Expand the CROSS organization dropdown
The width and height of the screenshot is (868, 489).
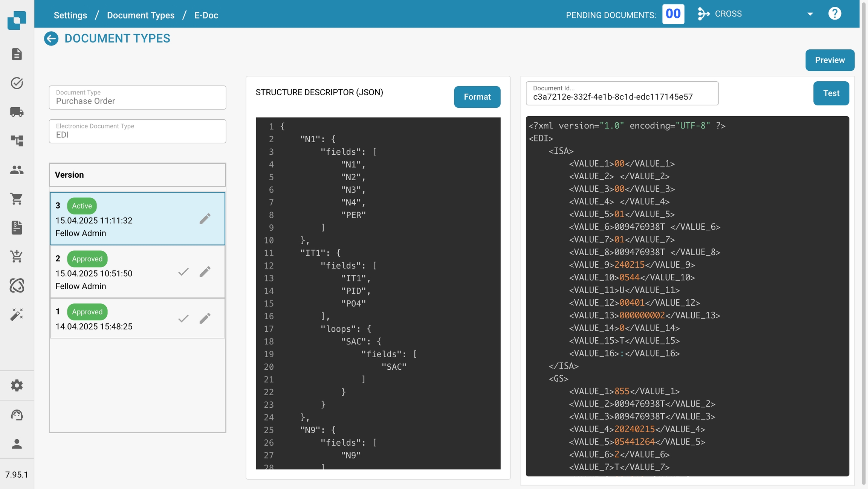coord(810,14)
